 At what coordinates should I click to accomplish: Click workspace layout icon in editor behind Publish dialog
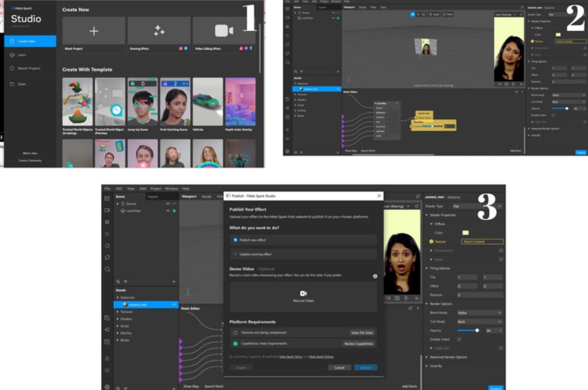coord(107,198)
